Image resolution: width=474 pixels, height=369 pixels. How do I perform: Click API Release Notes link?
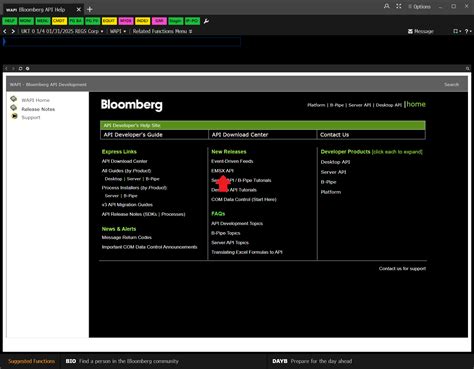click(143, 214)
